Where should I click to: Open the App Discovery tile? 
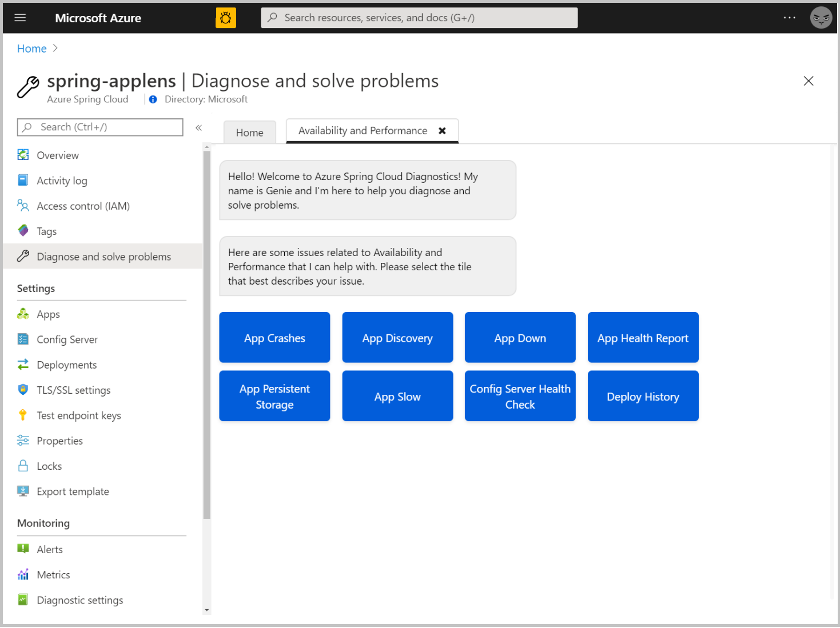coord(397,337)
